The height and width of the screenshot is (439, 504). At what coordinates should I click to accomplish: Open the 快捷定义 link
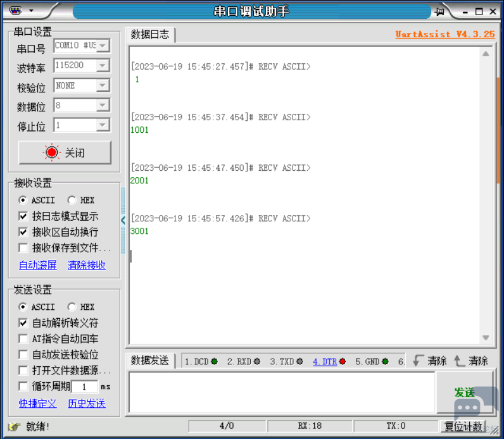[38, 404]
